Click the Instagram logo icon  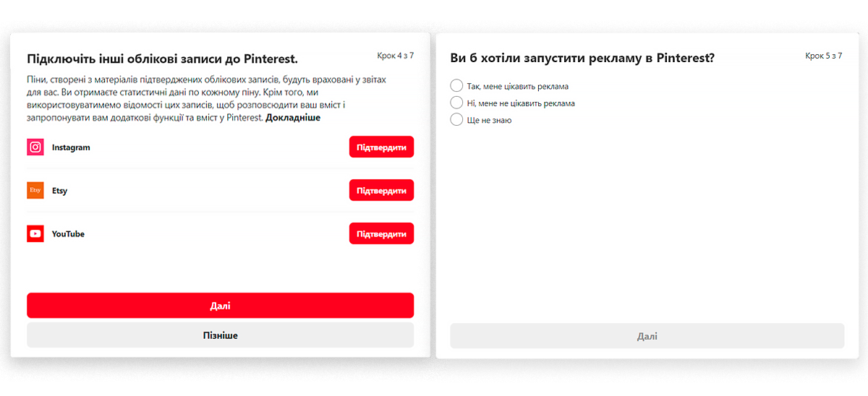click(x=35, y=147)
